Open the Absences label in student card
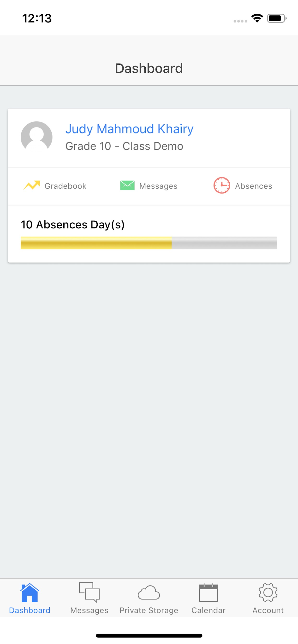The width and height of the screenshot is (298, 644). click(253, 186)
